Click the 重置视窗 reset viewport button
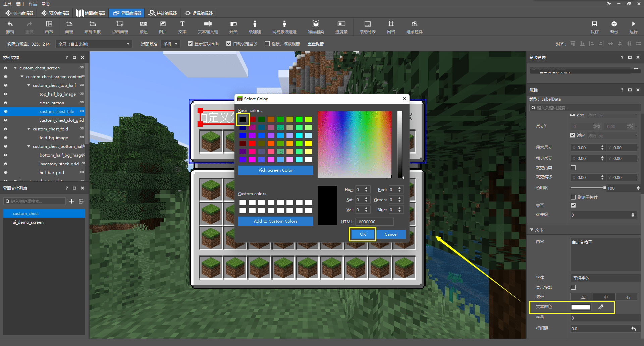The width and height of the screenshot is (644, 346). point(316,44)
